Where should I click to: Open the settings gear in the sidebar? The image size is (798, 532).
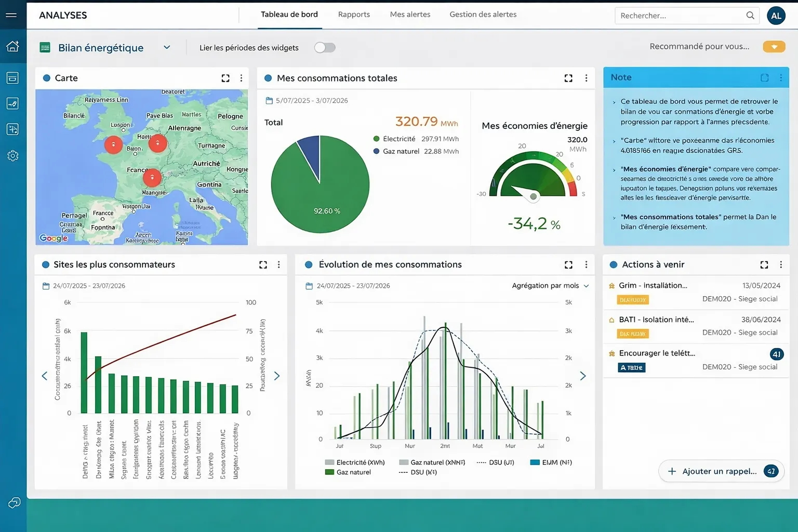(12, 156)
